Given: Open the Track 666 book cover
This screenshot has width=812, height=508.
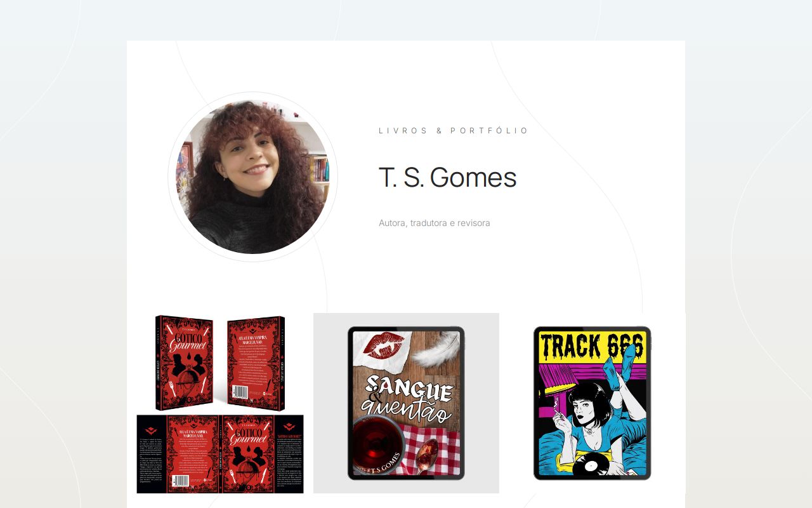Looking at the screenshot, I should 593,403.
